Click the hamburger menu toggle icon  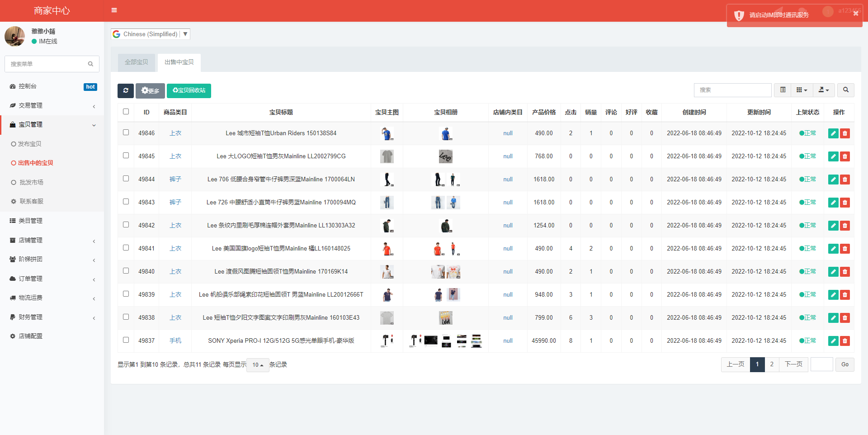[114, 10]
